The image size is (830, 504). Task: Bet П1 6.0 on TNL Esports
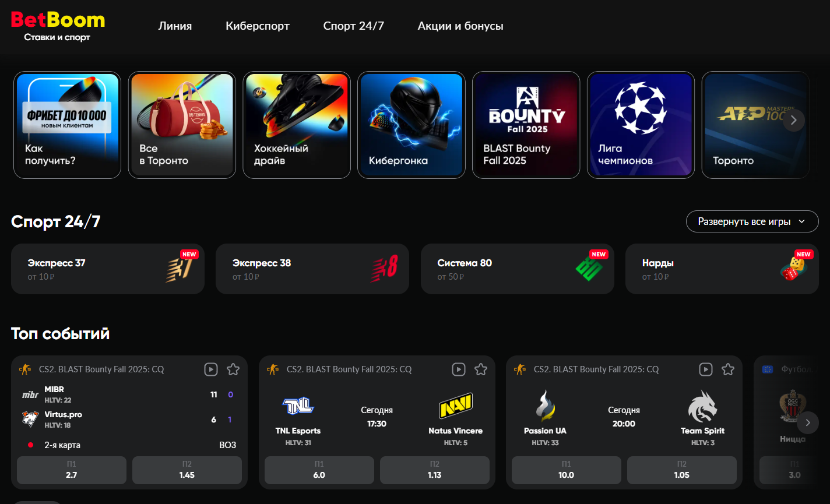(x=319, y=470)
